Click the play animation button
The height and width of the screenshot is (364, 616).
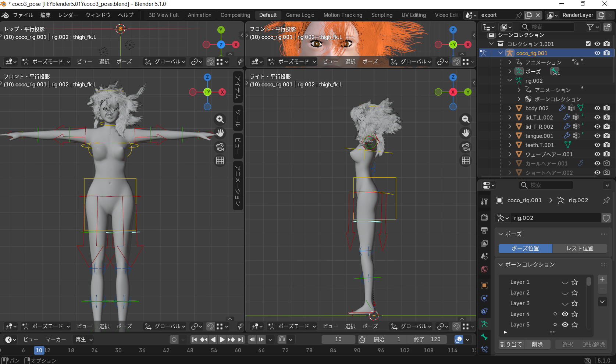click(222, 339)
